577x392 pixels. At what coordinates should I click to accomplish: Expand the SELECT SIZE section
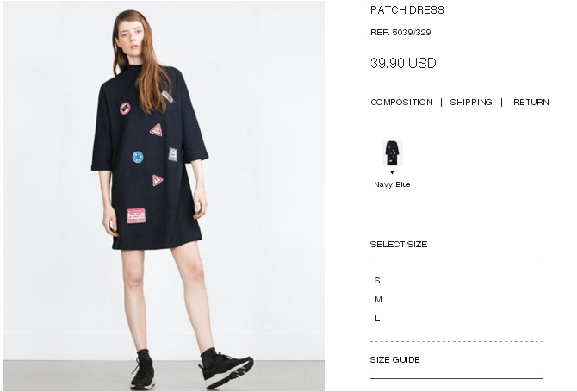click(x=399, y=245)
